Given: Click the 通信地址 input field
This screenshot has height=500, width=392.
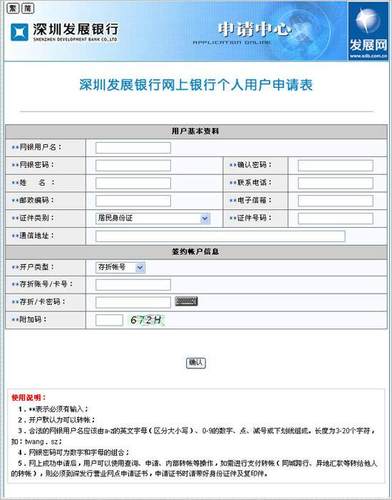Looking at the screenshot, I should click(x=220, y=236).
